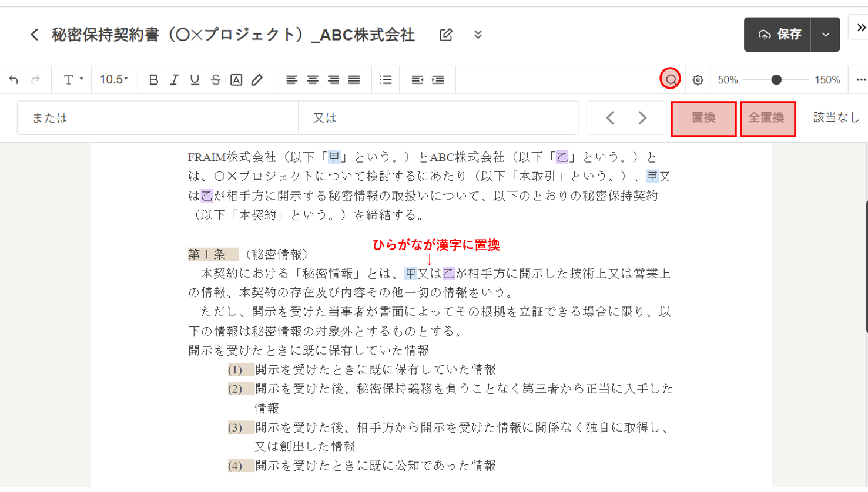This screenshot has height=492, width=868.
Task: Toggle italic text style
Action: 174,80
